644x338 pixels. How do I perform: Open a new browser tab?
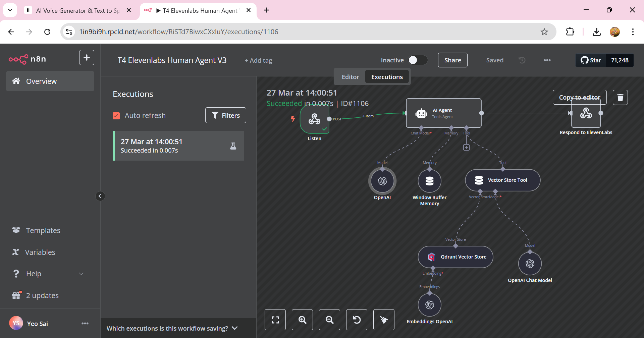coord(267,10)
